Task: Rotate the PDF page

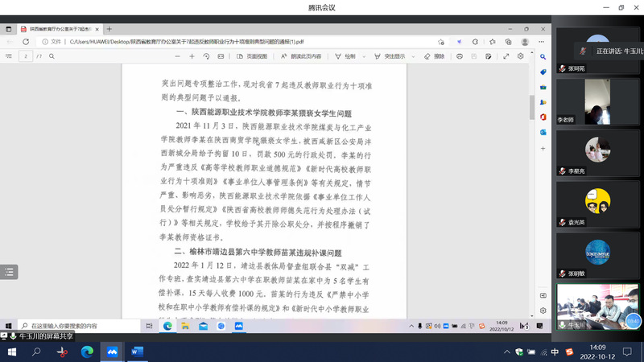Action: [x=206, y=56]
